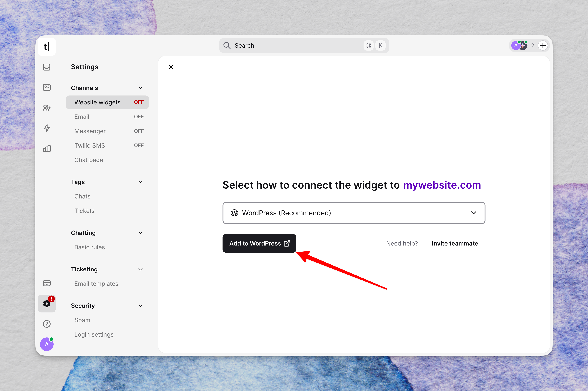Click the magnifier icon in search bar
The width and height of the screenshot is (588, 391).
[x=227, y=46]
